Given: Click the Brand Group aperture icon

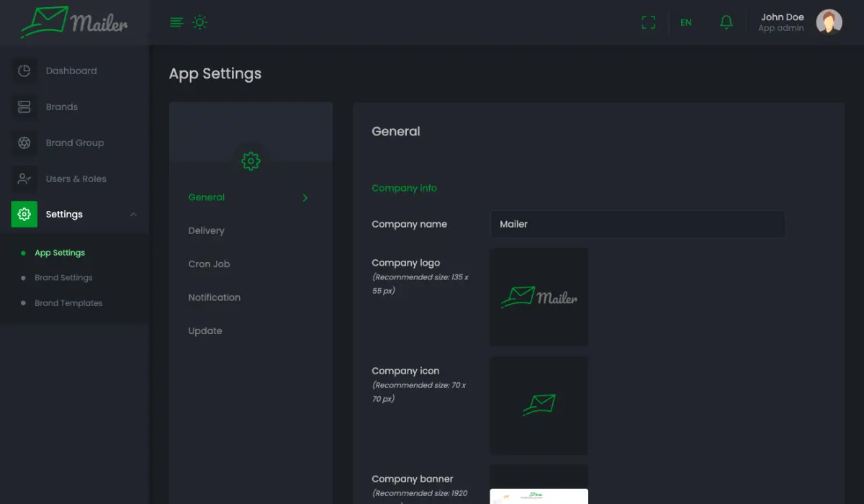Looking at the screenshot, I should [24, 143].
